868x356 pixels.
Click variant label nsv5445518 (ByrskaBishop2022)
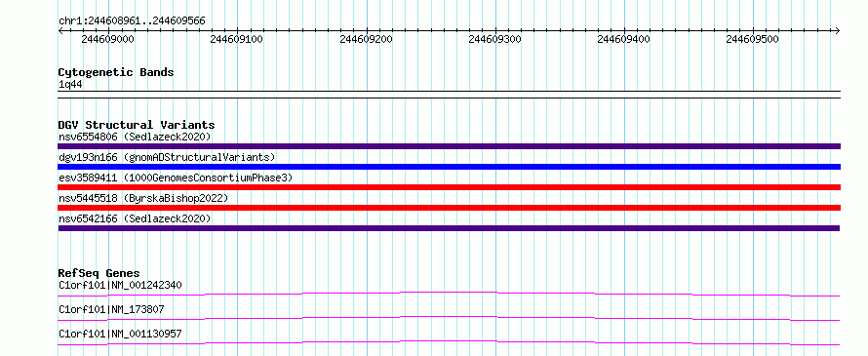143,198
